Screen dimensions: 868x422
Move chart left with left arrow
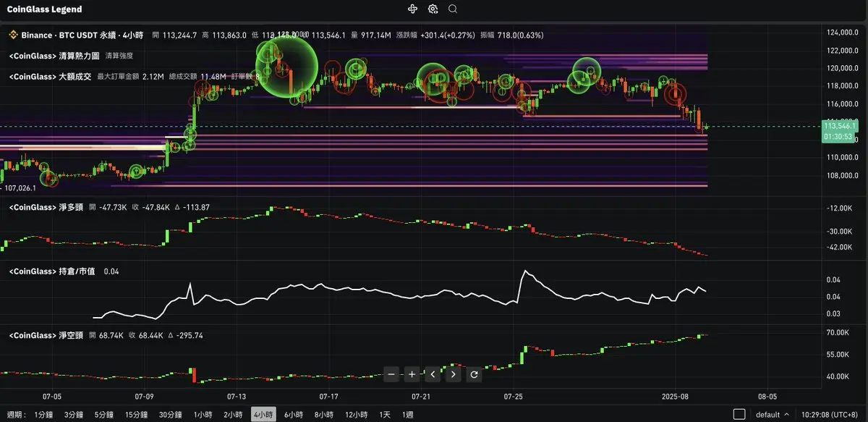[x=433, y=374]
